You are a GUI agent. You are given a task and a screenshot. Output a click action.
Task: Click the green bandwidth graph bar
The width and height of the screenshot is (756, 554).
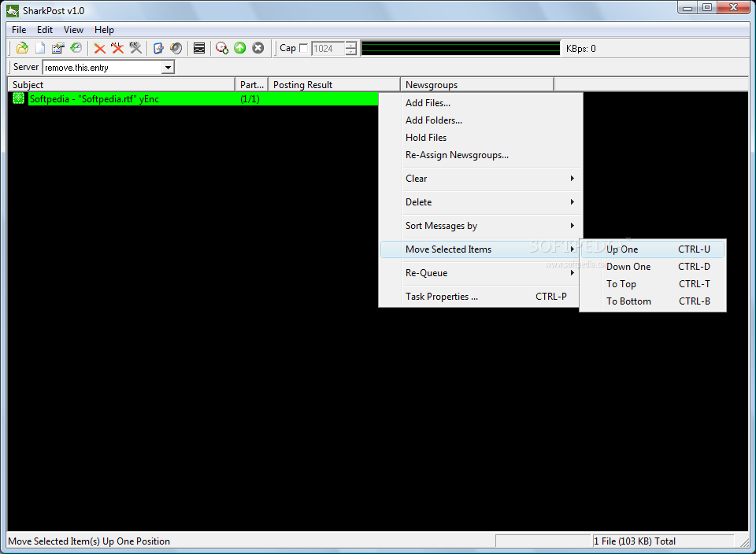pyautogui.click(x=461, y=48)
